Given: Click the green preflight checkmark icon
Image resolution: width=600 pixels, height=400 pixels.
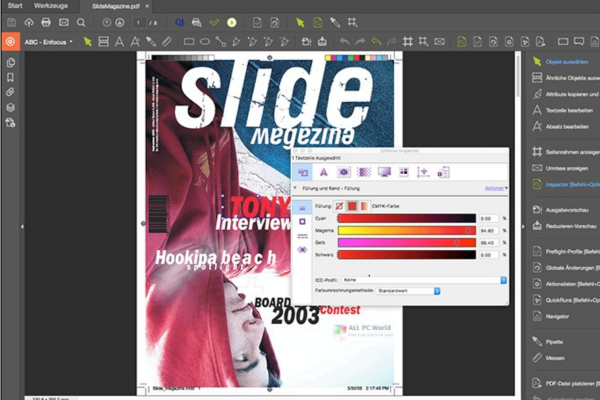Looking at the screenshot, I should coord(214,23).
